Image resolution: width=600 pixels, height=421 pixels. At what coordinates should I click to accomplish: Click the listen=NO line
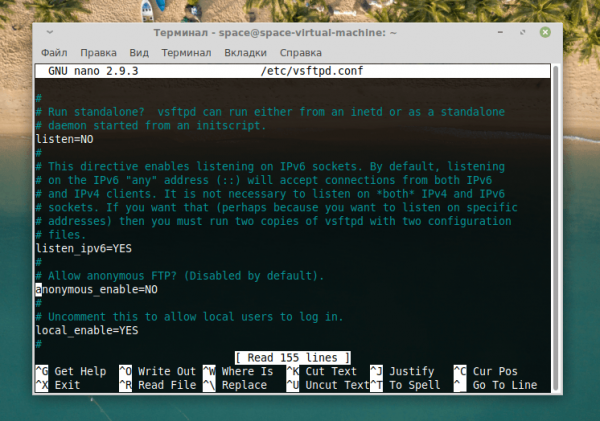(64, 139)
